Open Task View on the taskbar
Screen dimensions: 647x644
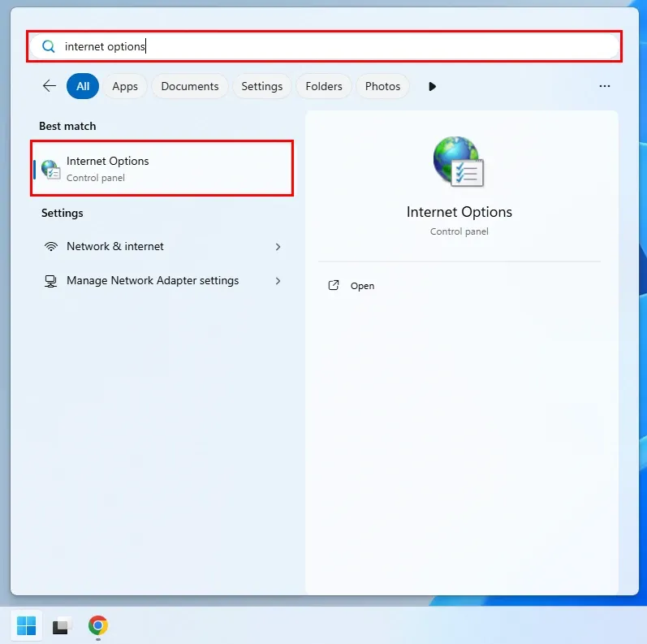(62, 626)
